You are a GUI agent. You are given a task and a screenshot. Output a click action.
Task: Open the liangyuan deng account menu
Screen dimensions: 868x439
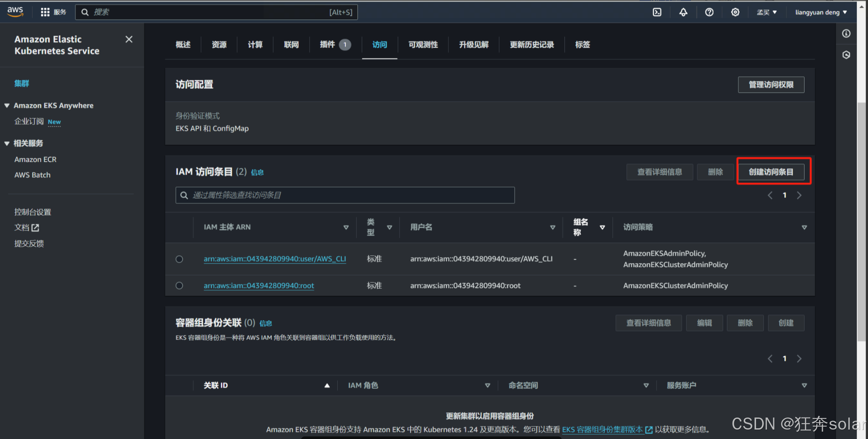tap(821, 12)
